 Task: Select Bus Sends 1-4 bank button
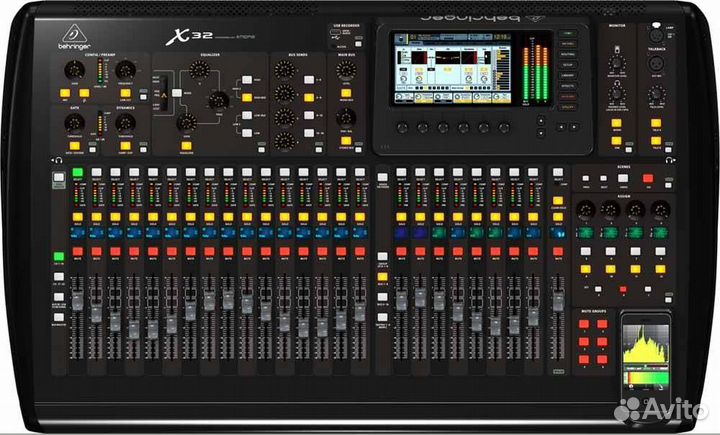pyautogui.click(x=309, y=79)
